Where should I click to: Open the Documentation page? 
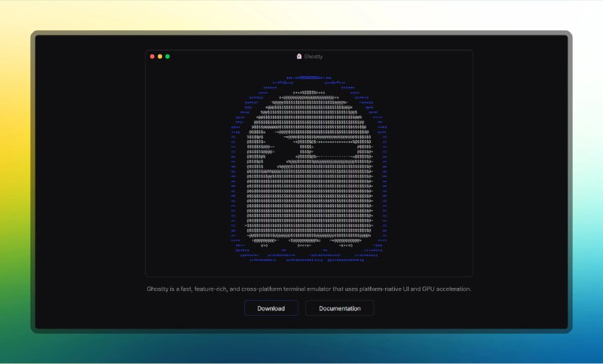tap(339, 308)
